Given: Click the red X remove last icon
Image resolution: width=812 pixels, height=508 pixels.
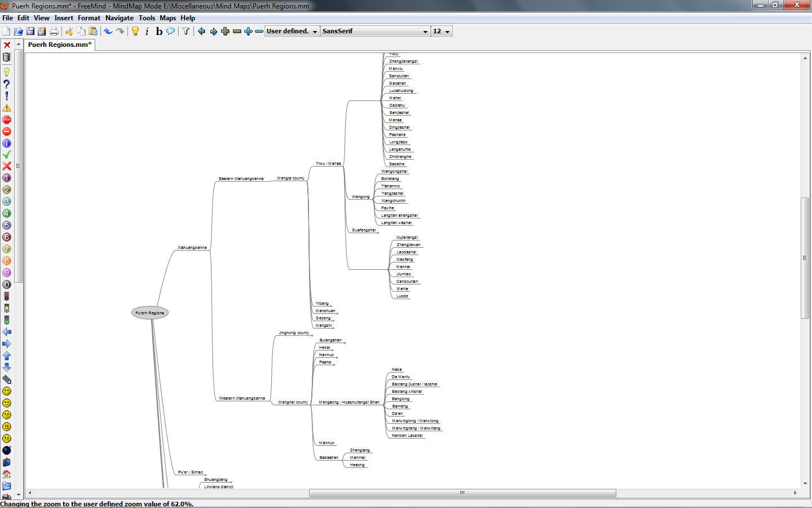Looking at the screenshot, I should [x=7, y=45].
